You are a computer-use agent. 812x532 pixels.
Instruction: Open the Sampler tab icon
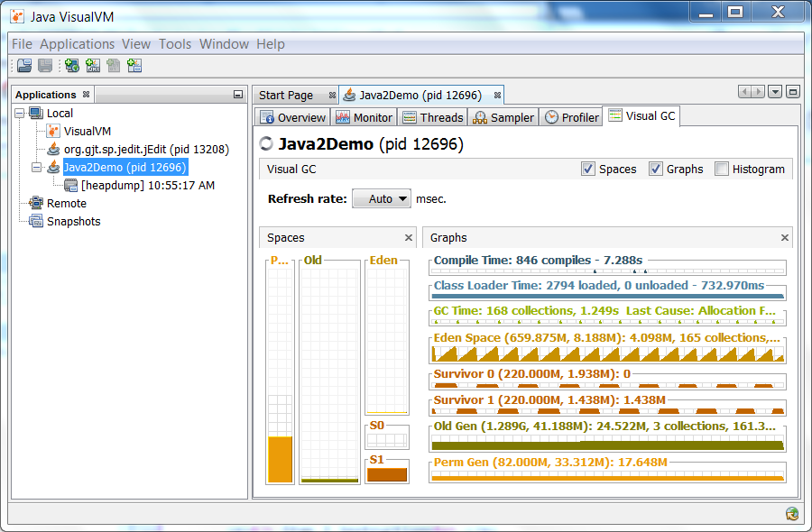coord(479,116)
